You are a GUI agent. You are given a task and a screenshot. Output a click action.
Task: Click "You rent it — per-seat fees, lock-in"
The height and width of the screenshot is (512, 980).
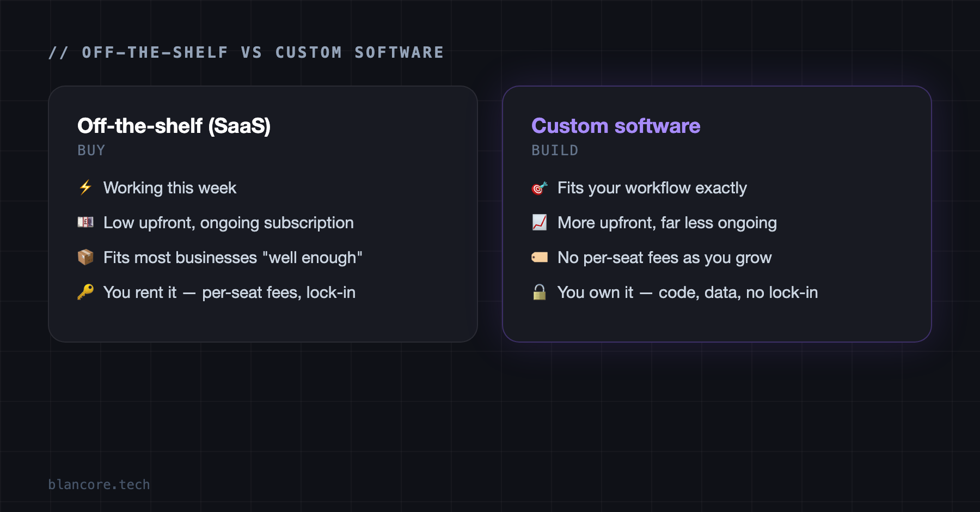[x=229, y=292]
